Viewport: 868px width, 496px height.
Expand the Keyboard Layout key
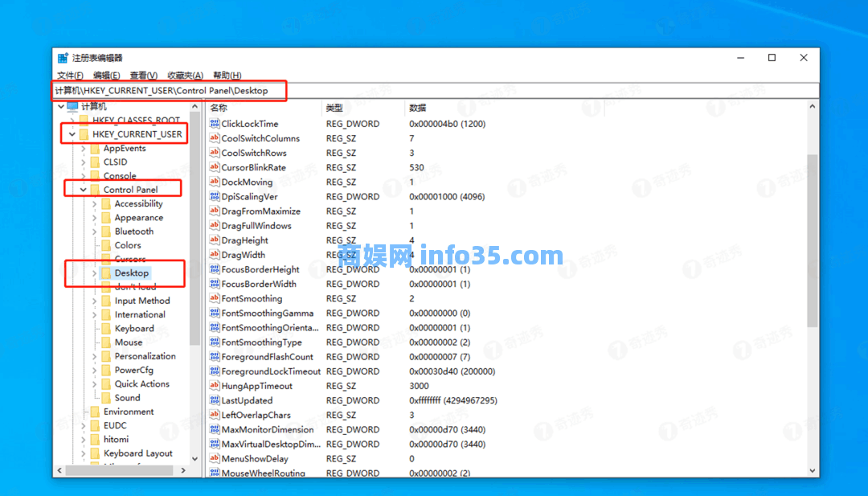tap(85, 453)
